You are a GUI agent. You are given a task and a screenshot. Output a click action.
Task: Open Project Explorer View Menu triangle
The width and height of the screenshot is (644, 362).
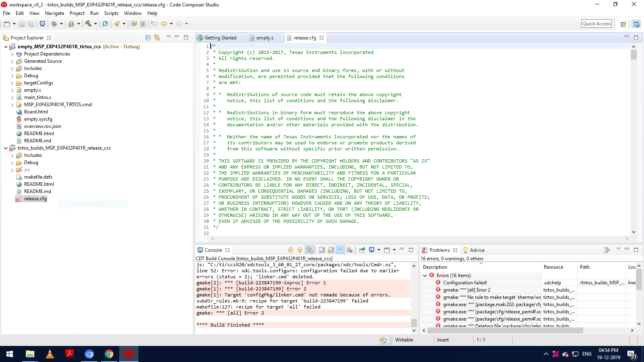(x=169, y=37)
